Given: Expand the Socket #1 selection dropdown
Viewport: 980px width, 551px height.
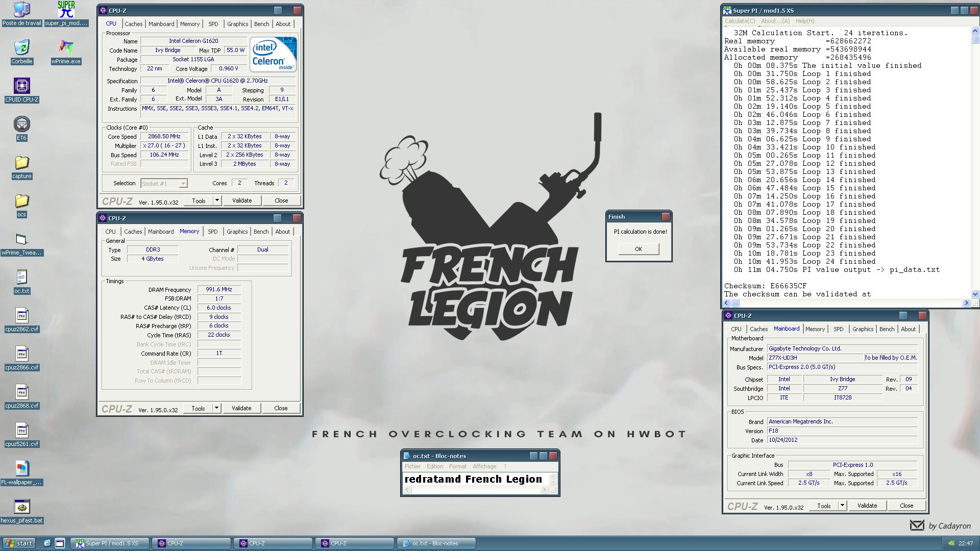Looking at the screenshot, I should (x=183, y=184).
